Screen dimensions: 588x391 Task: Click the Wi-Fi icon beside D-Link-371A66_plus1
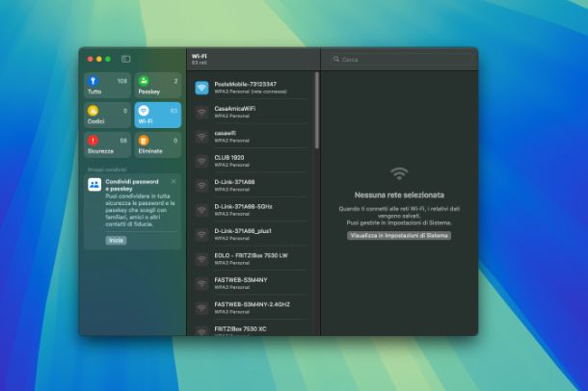click(x=201, y=234)
